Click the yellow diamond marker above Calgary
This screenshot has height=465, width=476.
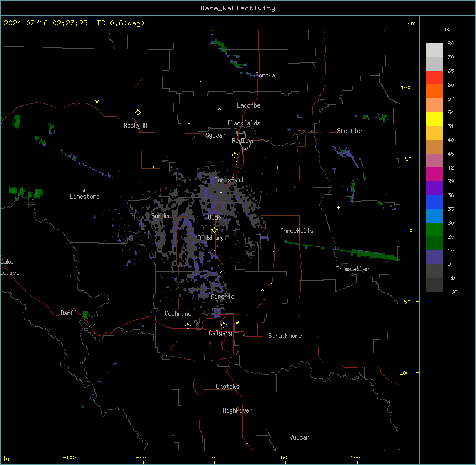(224, 325)
